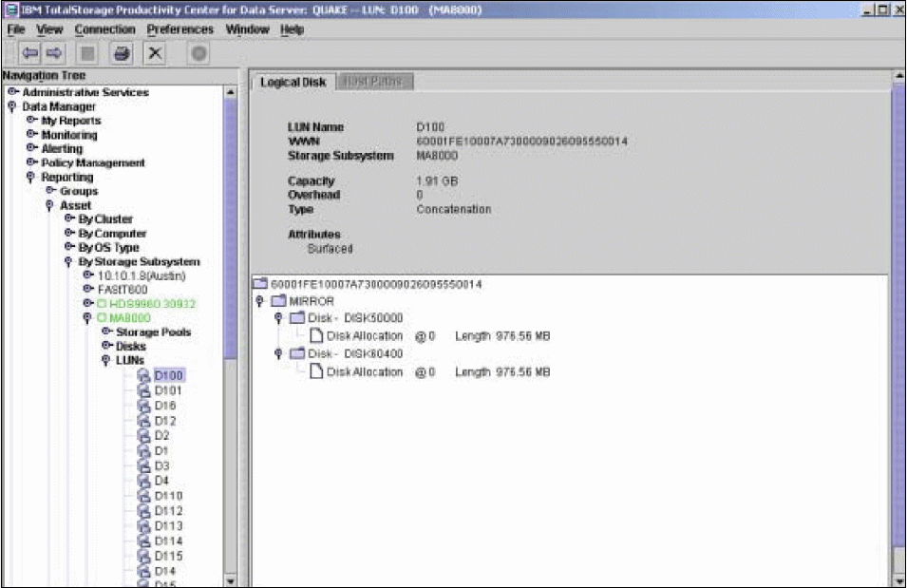Click the right panel scrollbar up arrow
Screen dimensions: 907x588
(x=898, y=75)
